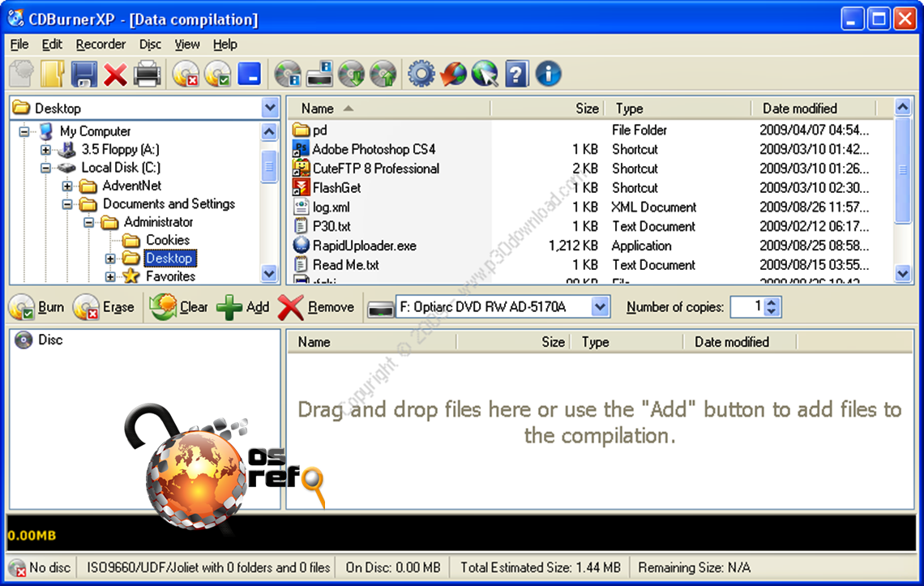Image resolution: width=924 pixels, height=586 pixels.
Task: Save compilation using the floppy disk icon
Action: click(83, 75)
